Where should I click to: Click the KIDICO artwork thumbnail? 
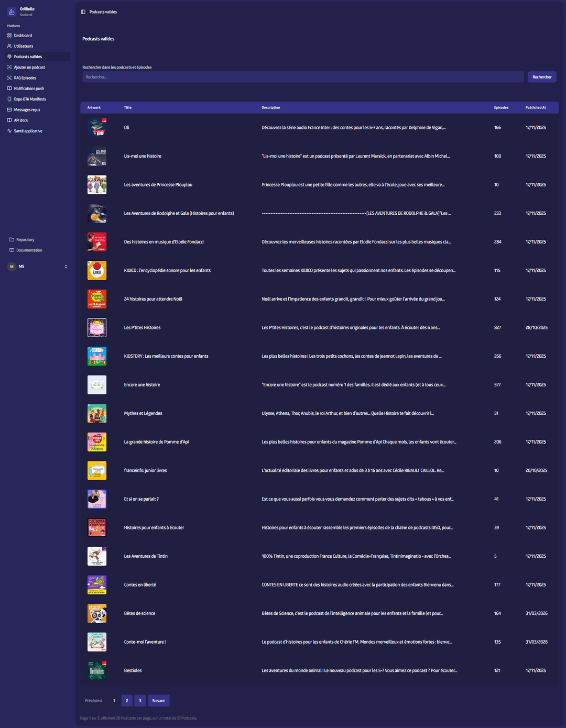[x=97, y=270]
